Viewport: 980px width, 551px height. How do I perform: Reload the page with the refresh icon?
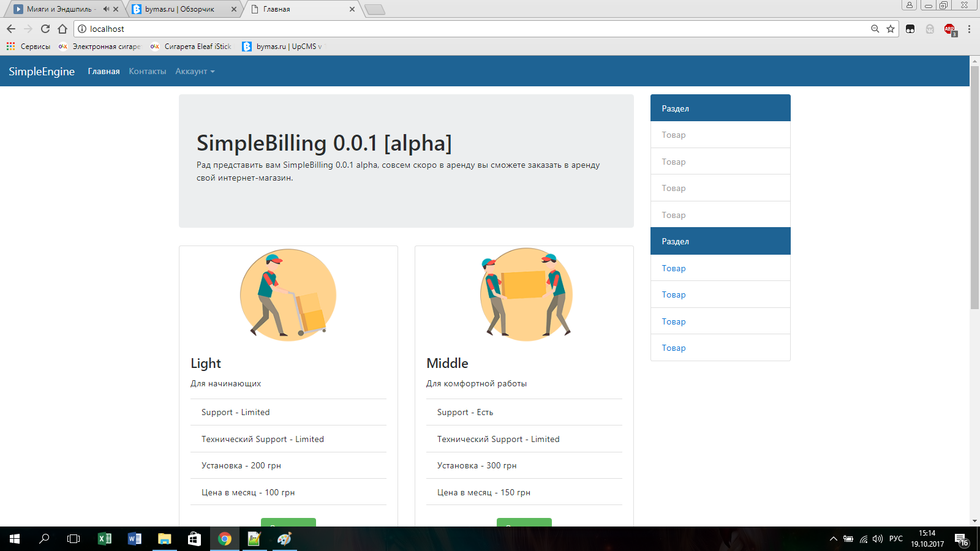tap(45, 29)
